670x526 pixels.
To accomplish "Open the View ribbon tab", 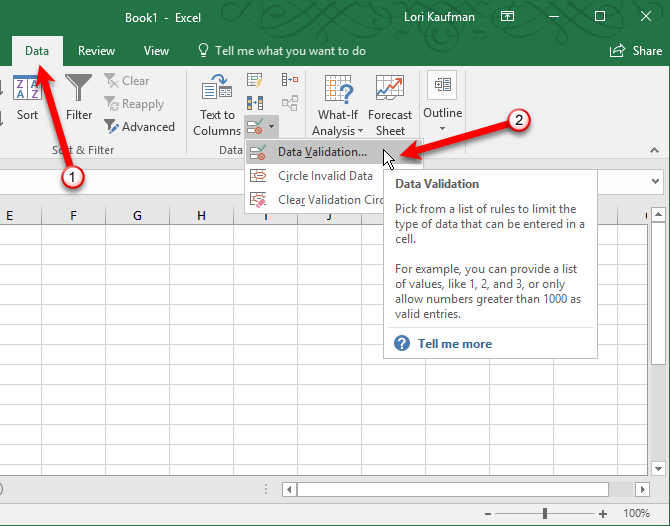I will pos(156,50).
